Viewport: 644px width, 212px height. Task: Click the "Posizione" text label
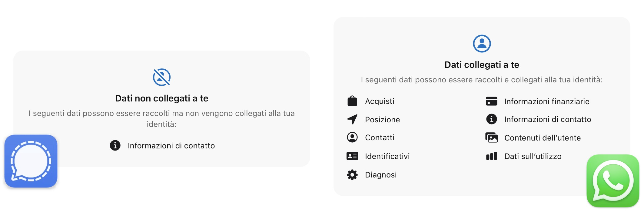(x=382, y=120)
